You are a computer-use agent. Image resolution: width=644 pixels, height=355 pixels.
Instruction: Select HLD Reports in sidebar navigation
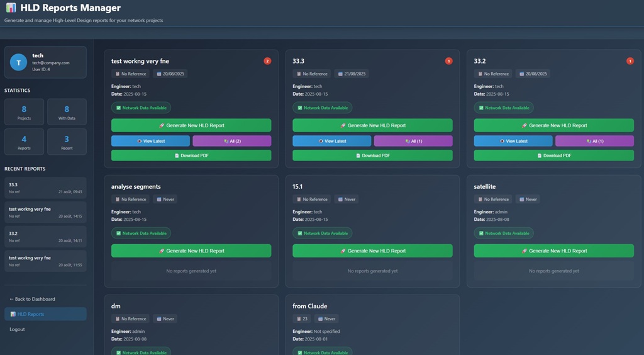45,314
